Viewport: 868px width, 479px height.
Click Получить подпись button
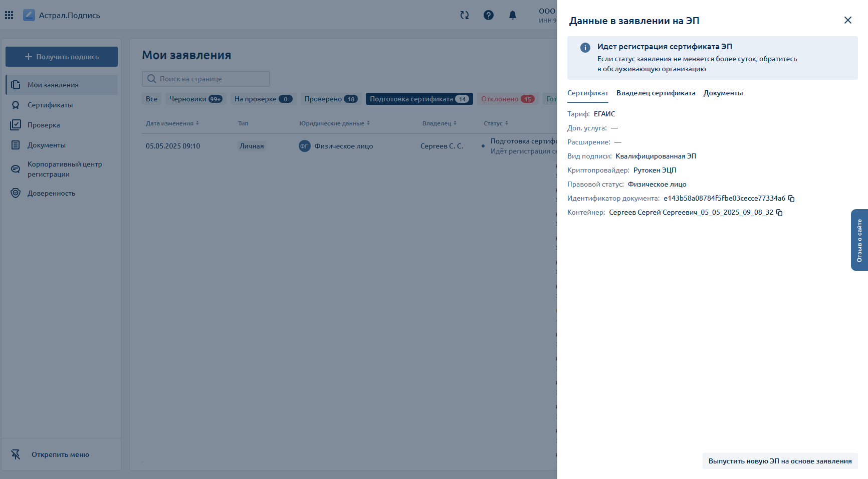[62, 57]
